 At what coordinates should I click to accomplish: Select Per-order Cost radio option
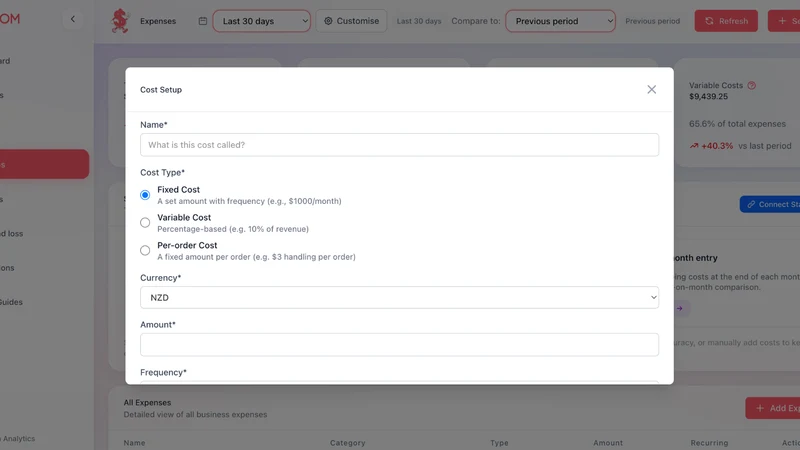click(145, 250)
